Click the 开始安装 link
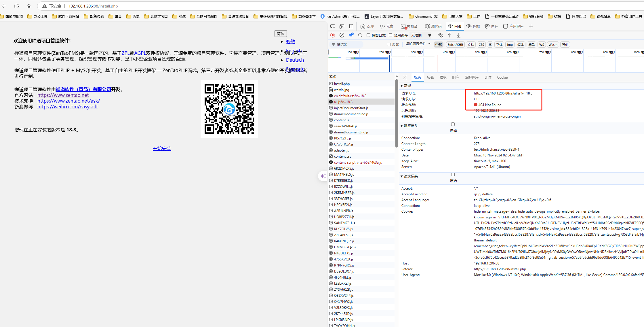 (x=162, y=149)
